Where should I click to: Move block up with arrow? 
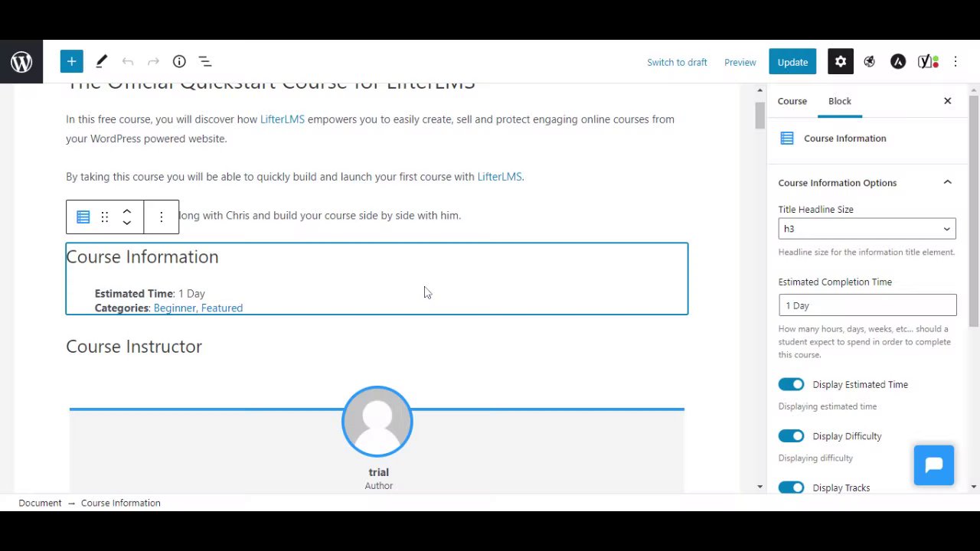click(127, 211)
